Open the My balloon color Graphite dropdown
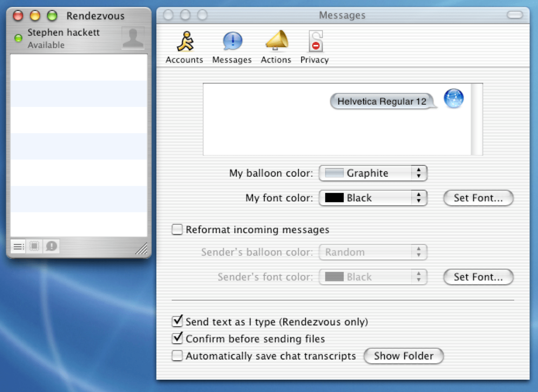 coord(373,173)
